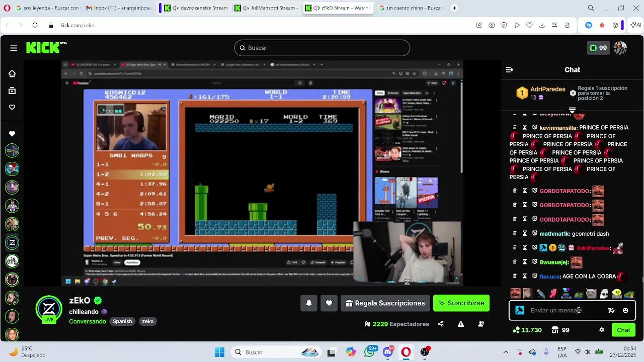Click the report warning triangle icon
Screen dimensions: 644x362
tap(461, 324)
